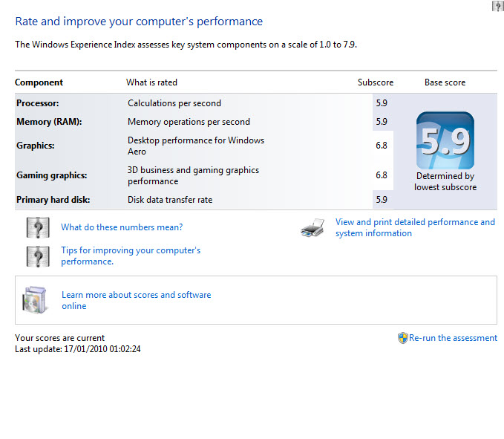Open 'View and print detailed performance' link

pyautogui.click(x=415, y=227)
